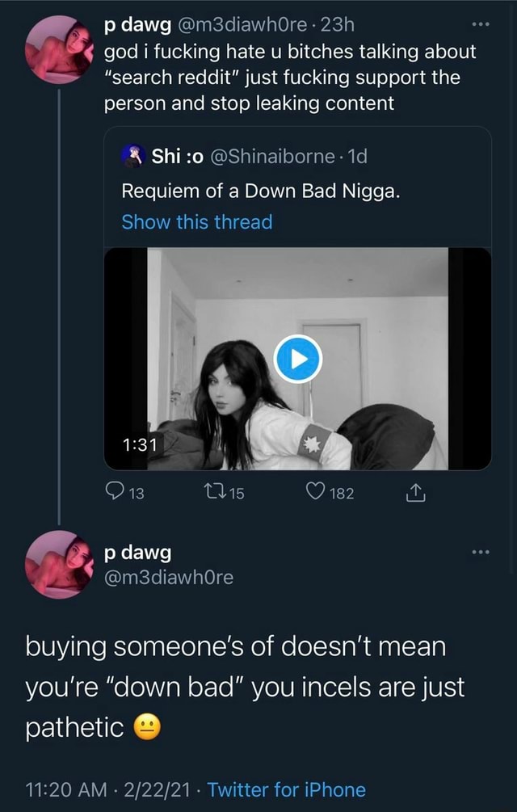Open the more options dots on the lower tweet
517x812 pixels.
(481, 553)
